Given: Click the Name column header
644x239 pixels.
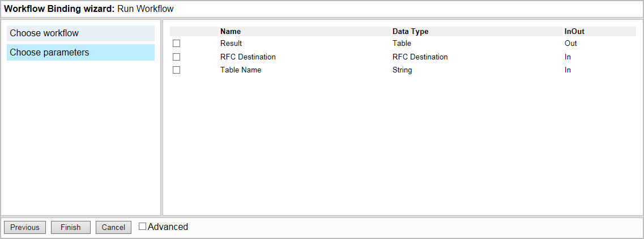Looking at the screenshot, I should (231, 32).
